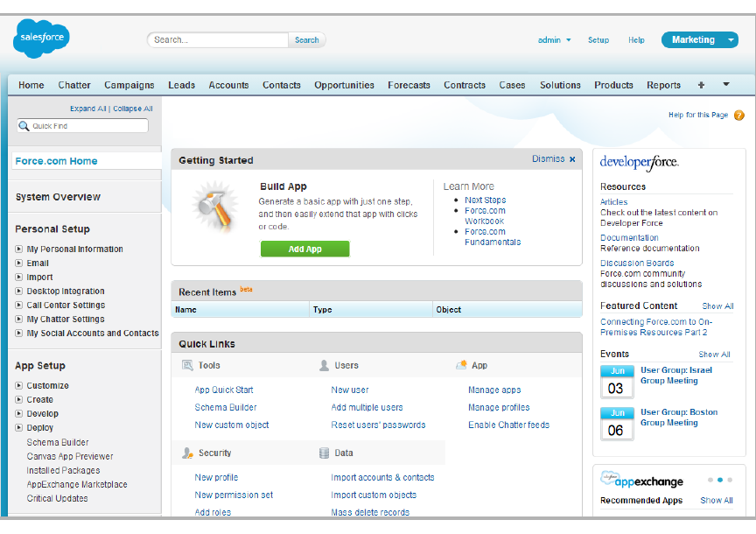Click the Collapse All link

coord(133,109)
